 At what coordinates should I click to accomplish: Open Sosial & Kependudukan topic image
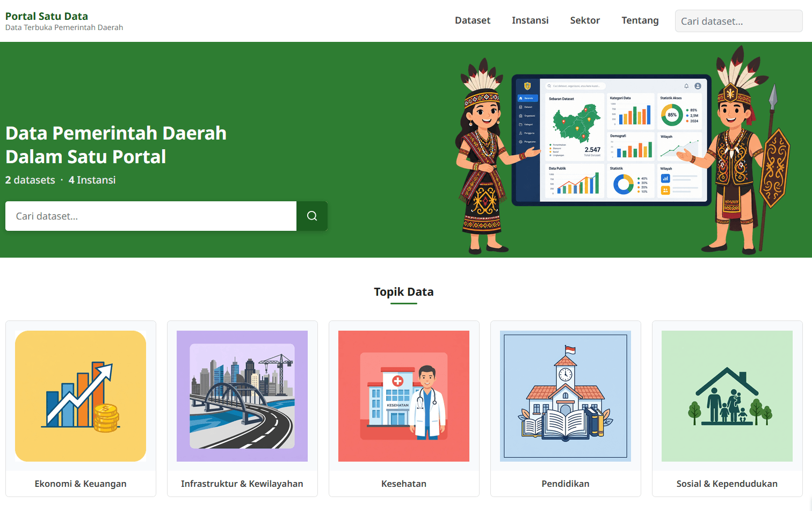(727, 396)
